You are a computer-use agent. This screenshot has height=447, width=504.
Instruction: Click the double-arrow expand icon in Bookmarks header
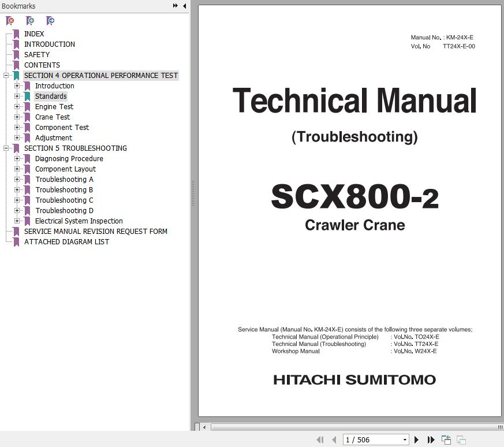(175, 6)
